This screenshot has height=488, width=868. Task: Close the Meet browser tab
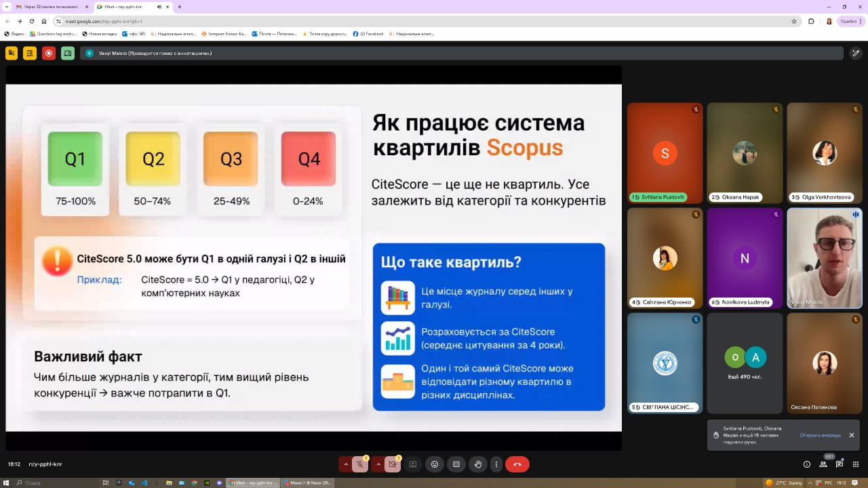pos(167,7)
